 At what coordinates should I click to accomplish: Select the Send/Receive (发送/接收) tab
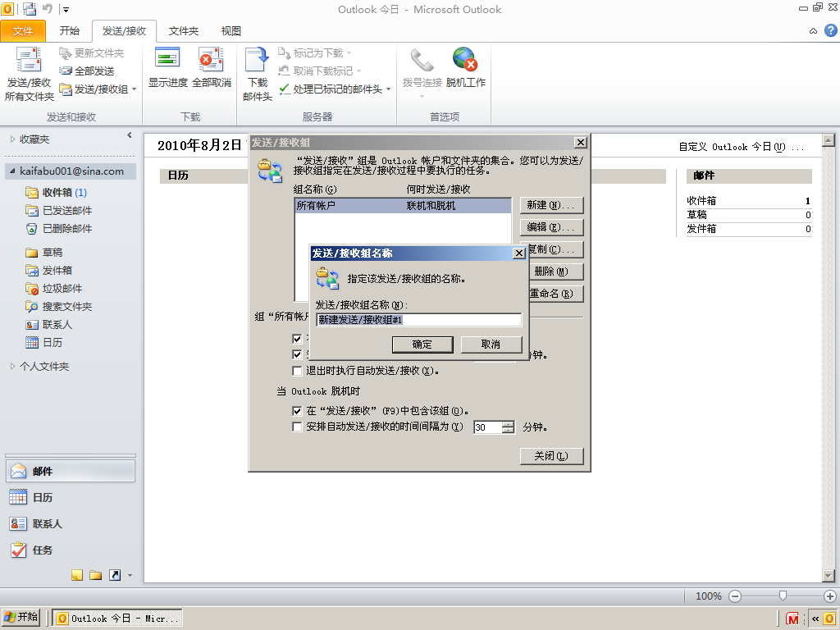pos(125,31)
